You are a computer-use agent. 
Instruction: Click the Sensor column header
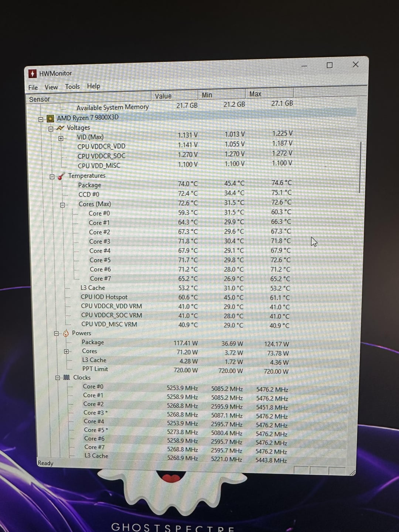89,98
